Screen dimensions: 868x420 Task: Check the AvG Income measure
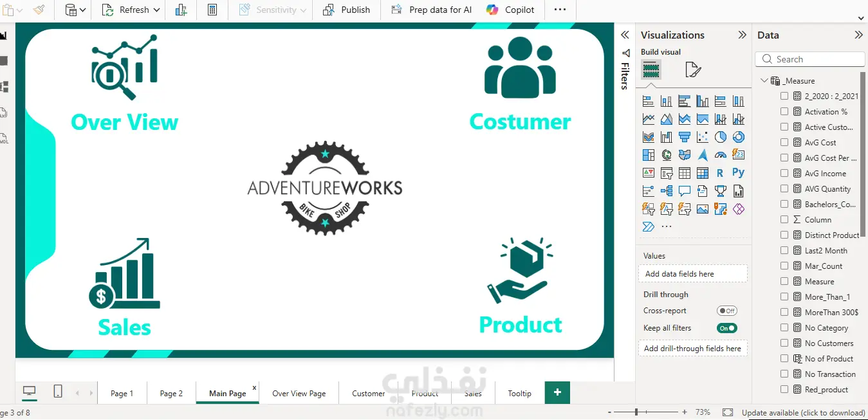[x=784, y=173]
